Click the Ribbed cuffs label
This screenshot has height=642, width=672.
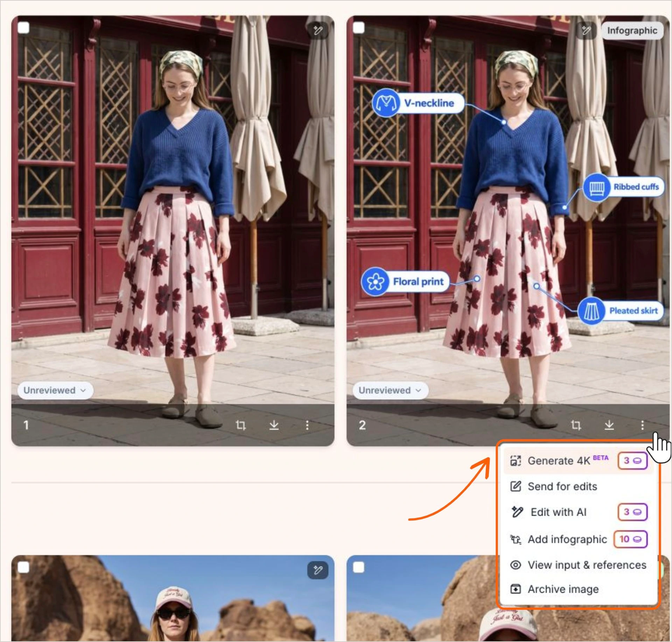coord(636,187)
